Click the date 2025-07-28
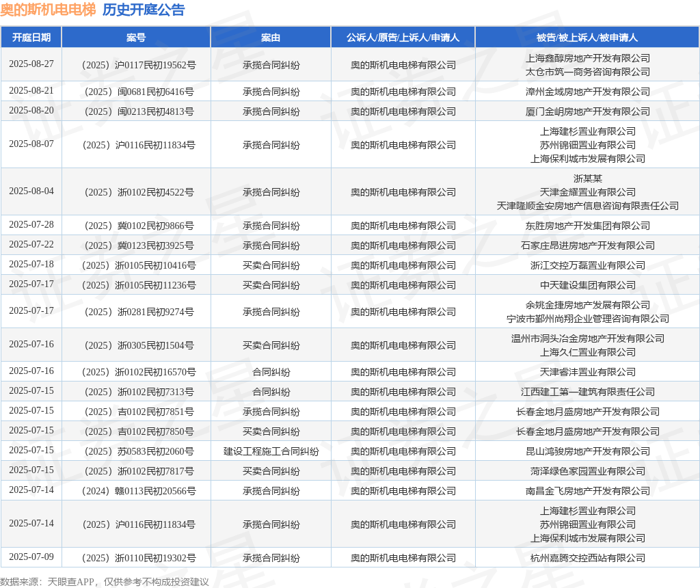The image size is (700, 588). (x=31, y=224)
